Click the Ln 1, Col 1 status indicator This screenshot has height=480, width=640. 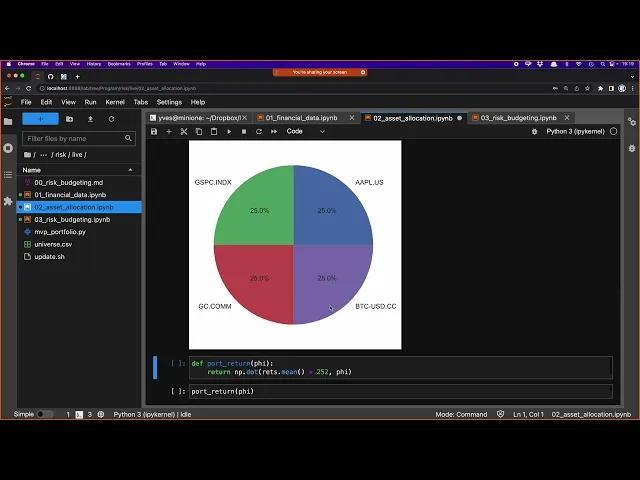[528, 414]
